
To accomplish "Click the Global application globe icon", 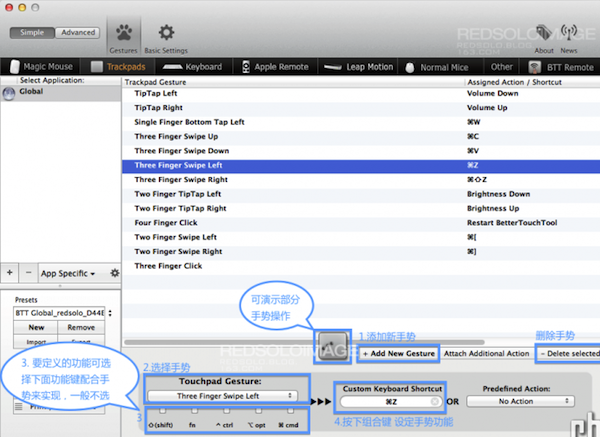I will 9,93.
